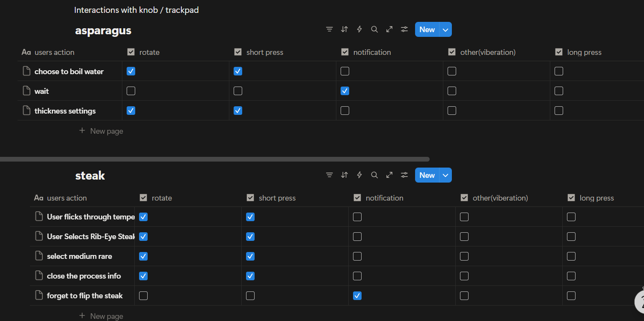Click page icon of 'forget to flip the steak'
Viewport: 644px width, 321px height.
(x=39, y=296)
